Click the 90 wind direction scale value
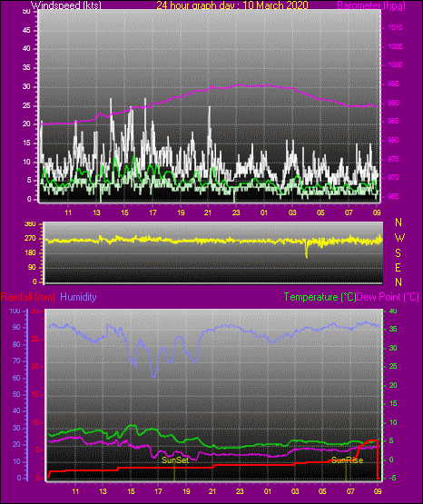Viewport: 423px width, 504px height. (32, 268)
